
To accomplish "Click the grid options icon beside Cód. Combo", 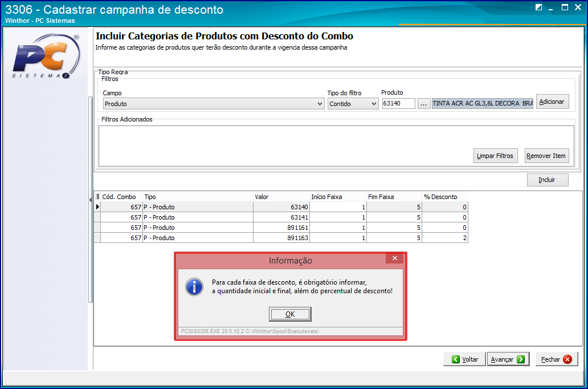I will coord(97,196).
